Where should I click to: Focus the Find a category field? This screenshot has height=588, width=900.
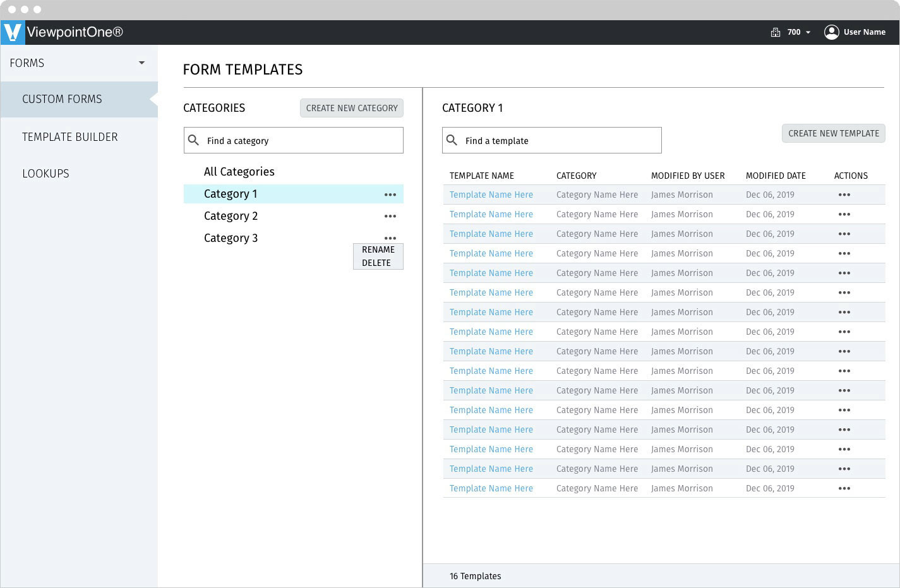294,140
